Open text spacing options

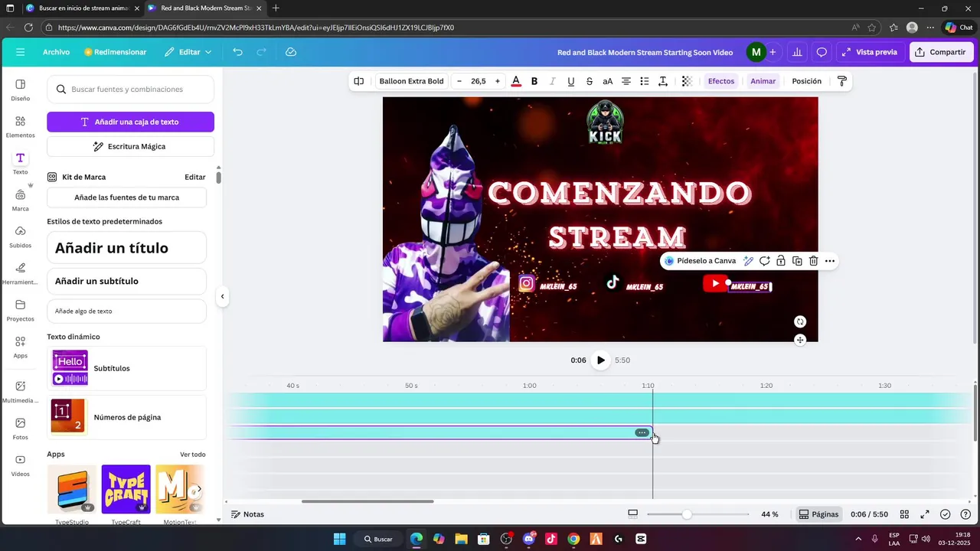pyautogui.click(x=663, y=81)
